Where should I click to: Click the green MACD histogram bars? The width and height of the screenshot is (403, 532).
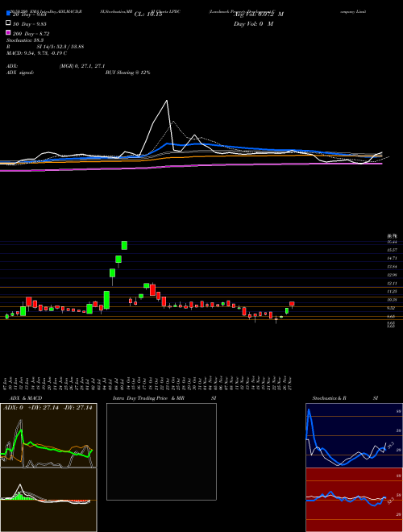21,496
